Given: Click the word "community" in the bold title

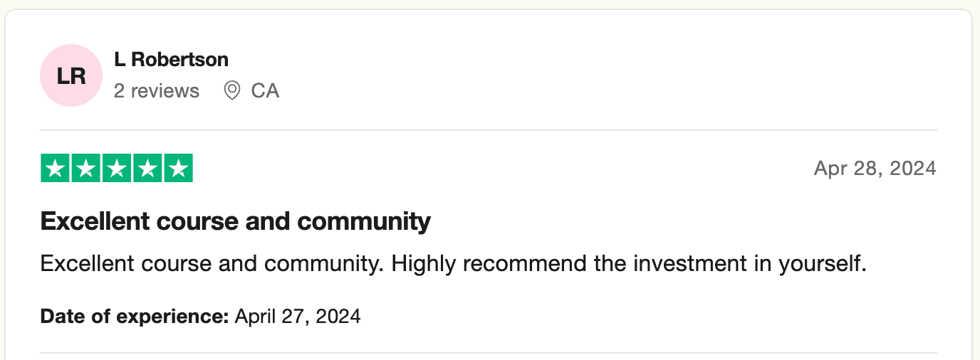Looking at the screenshot, I should 364,222.
